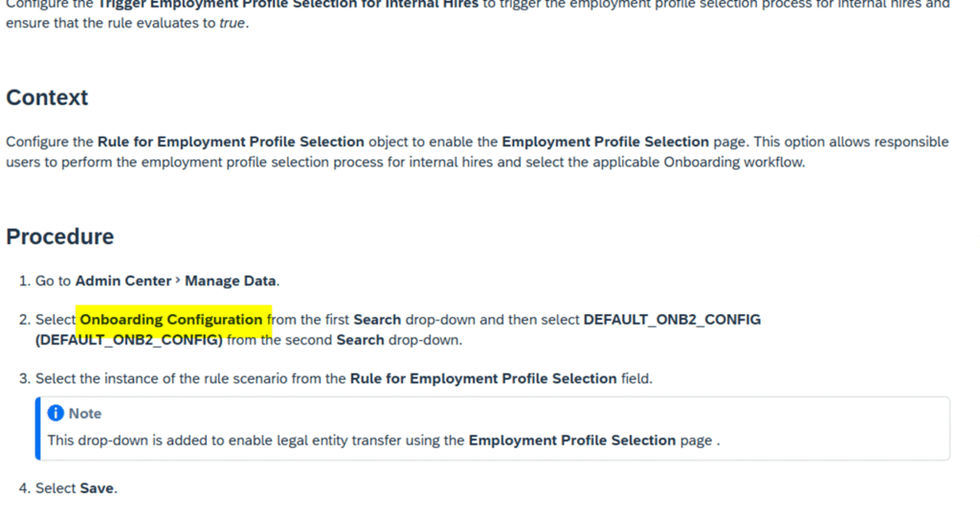Click the blue info icon in the Note box
The image size is (980, 517).
[x=56, y=414]
